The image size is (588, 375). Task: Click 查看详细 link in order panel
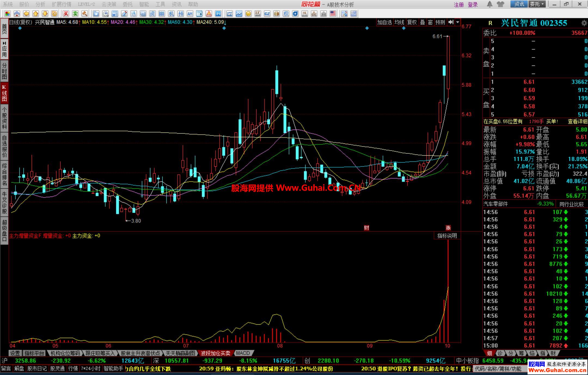tap(577, 122)
